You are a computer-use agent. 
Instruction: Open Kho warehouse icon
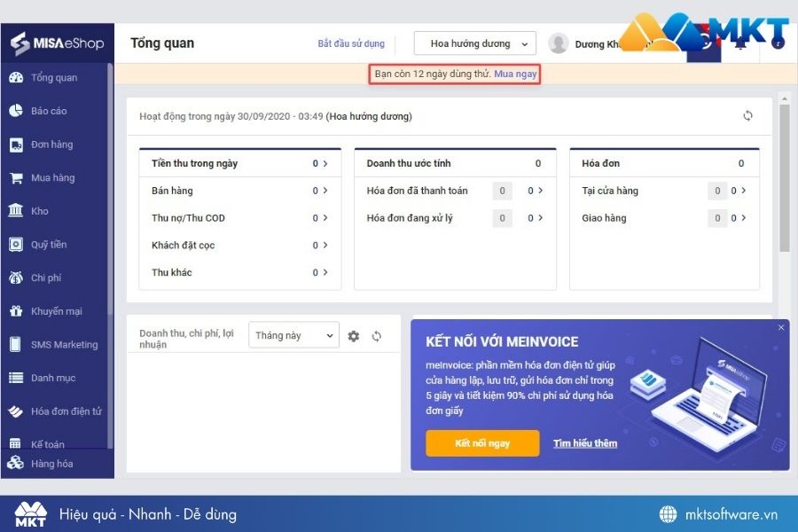point(16,211)
